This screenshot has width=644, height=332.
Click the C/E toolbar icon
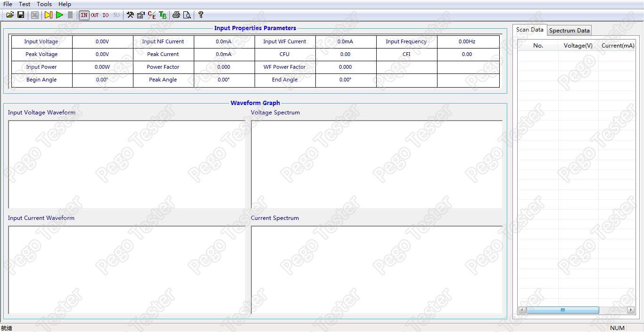coord(151,15)
